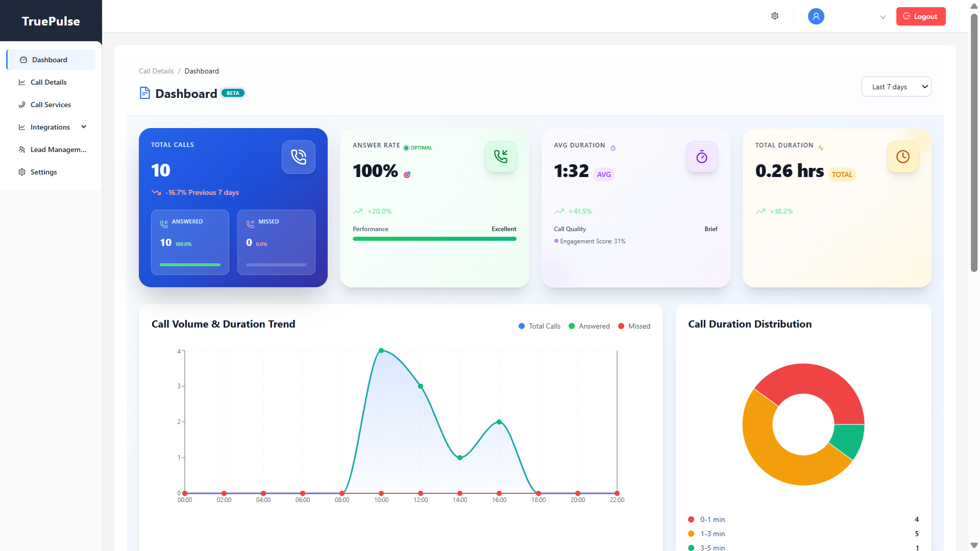Click the 16:00 data point on chart

coord(499,422)
